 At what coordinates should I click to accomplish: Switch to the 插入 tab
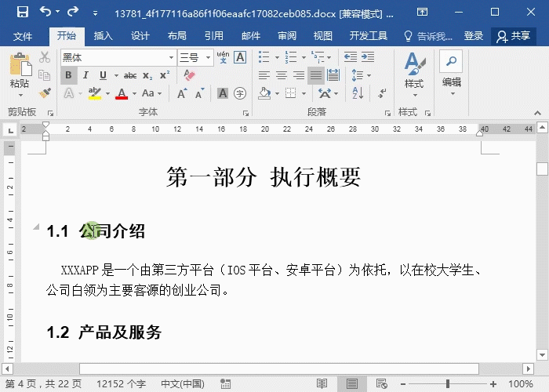click(104, 36)
